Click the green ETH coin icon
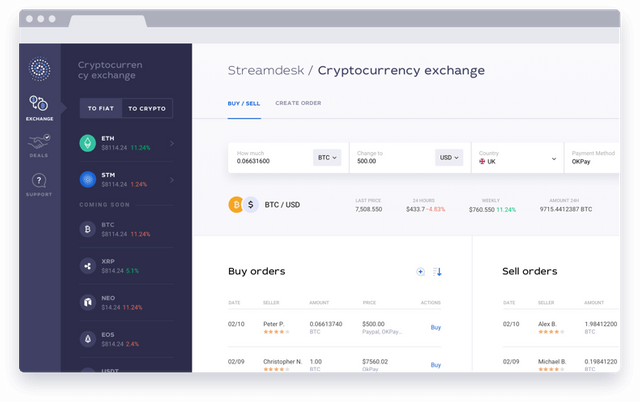Viewport: 640px width, 402px height. (x=87, y=143)
